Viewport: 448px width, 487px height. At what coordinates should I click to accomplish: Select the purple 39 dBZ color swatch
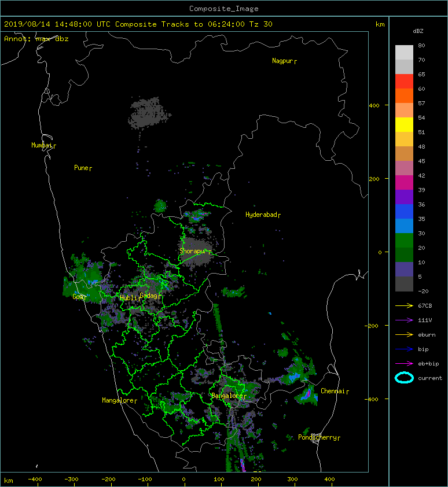pos(404,197)
